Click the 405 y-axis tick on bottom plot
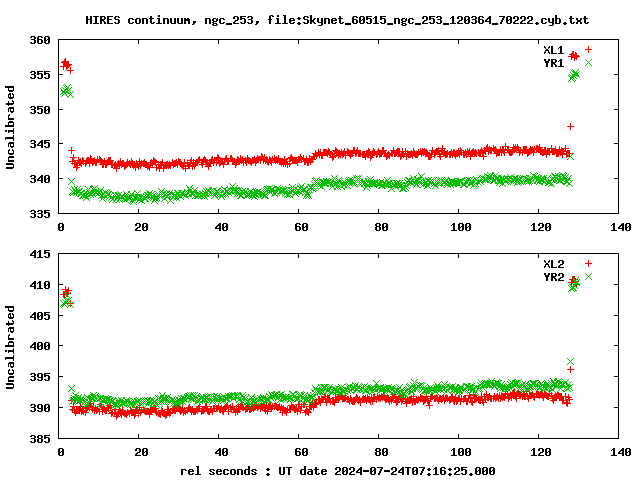This screenshot has height=480, width=640. coord(40,316)
